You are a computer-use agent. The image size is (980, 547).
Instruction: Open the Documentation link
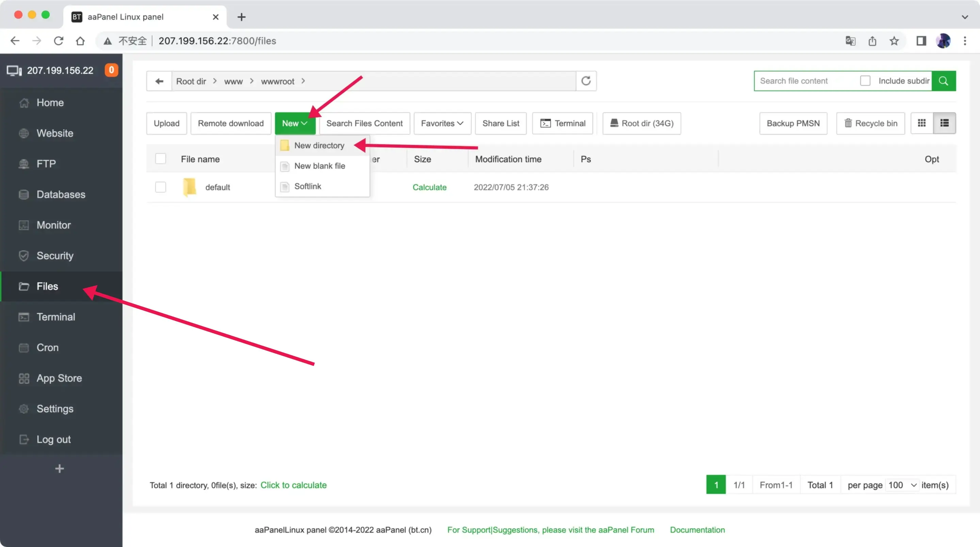697,530
